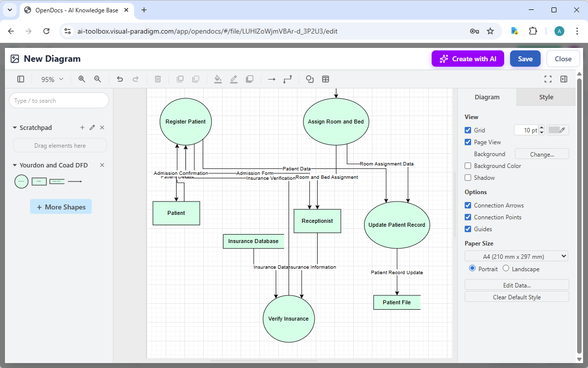Click the Create with AI button

[468, 58]
